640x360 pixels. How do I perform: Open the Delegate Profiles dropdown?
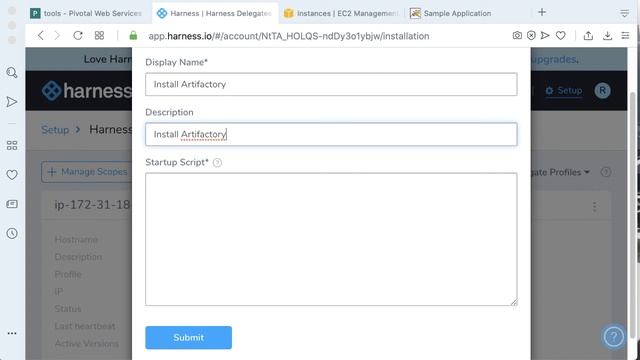click(560, 172)
